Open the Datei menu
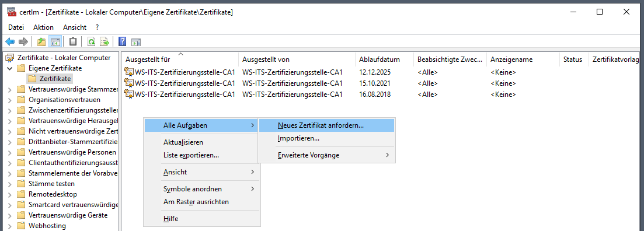Screen dimensions: 644x231 (16, 27)
